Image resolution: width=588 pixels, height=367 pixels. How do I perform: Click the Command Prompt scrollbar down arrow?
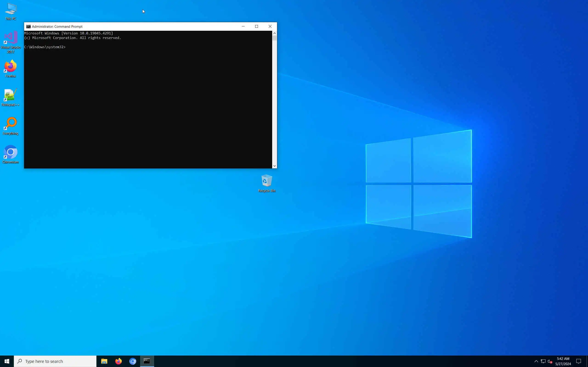pyautogui.click(x=274, y=166)
